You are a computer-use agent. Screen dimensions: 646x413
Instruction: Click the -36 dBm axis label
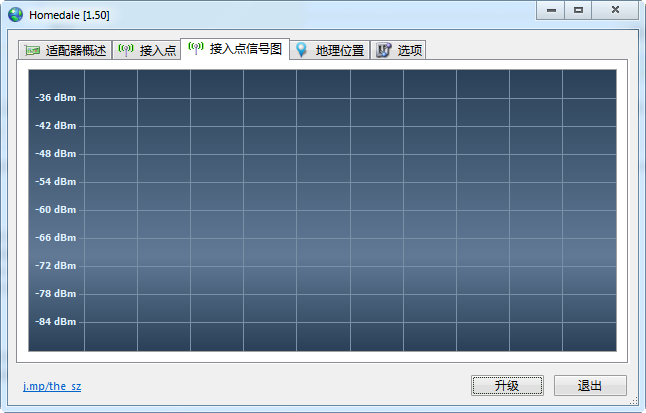(x=56, y=98)
